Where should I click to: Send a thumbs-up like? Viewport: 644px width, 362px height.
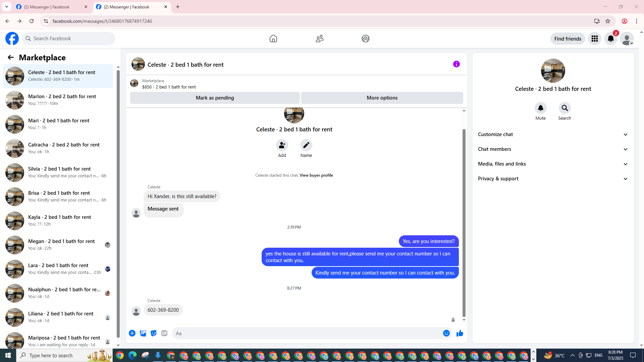[460, 333]
